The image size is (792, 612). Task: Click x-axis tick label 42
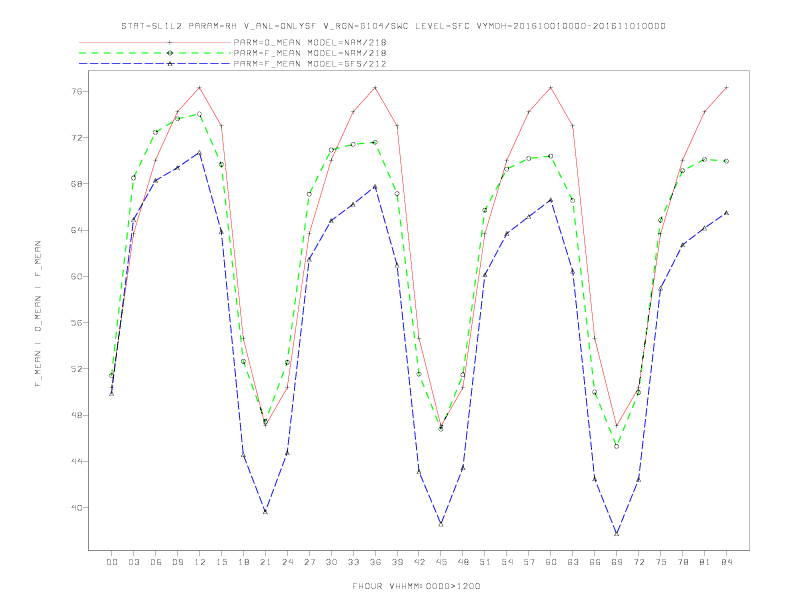coord(419,562)
